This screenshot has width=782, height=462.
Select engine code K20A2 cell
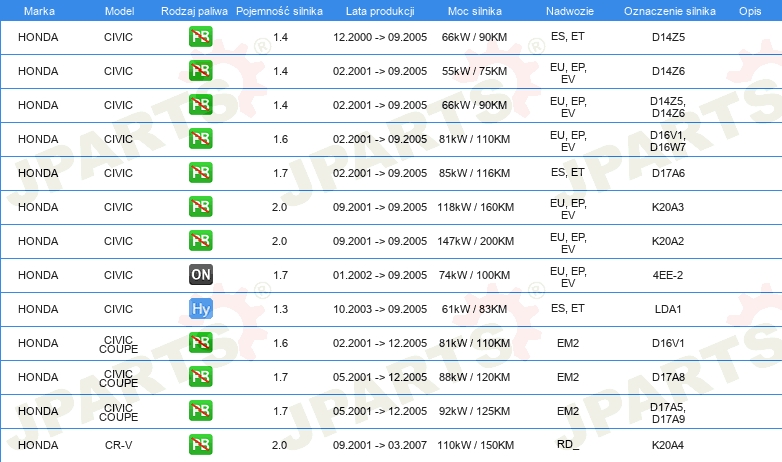click(668, 241)
